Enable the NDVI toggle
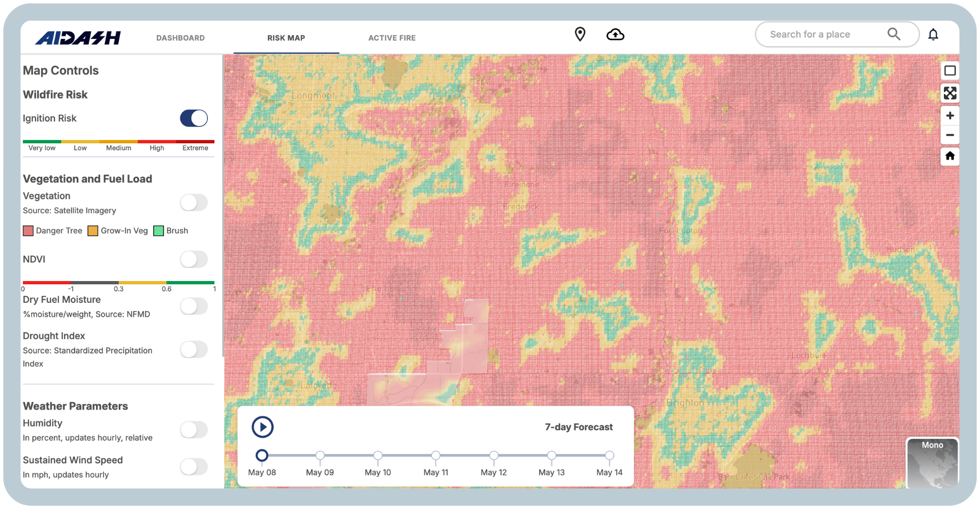980x509 pixels. tap(194, 259)
